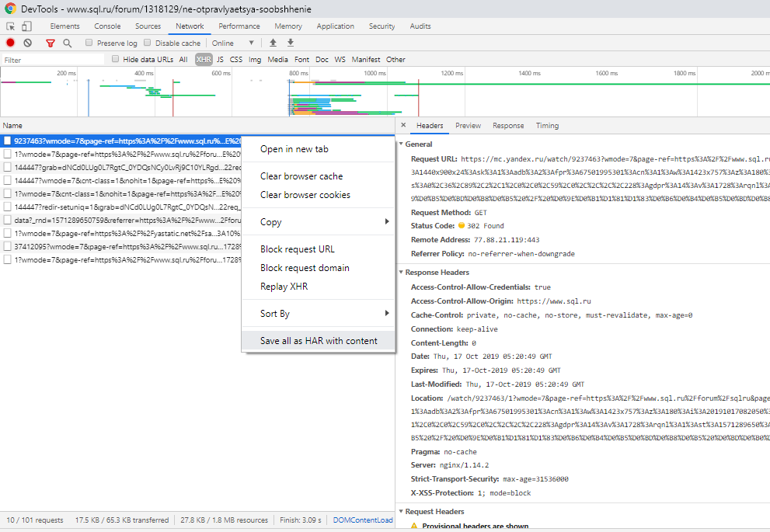Click the export HAR download arrow

coord(291,43)
